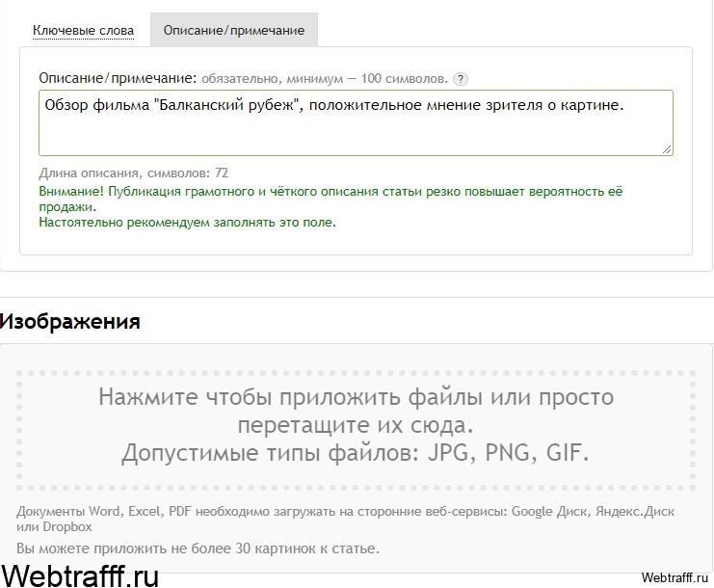Select the 'Внимание! Публикация грамотного' warning line
Viewport: 714px width, 588px height.
(x=331, y=199)
